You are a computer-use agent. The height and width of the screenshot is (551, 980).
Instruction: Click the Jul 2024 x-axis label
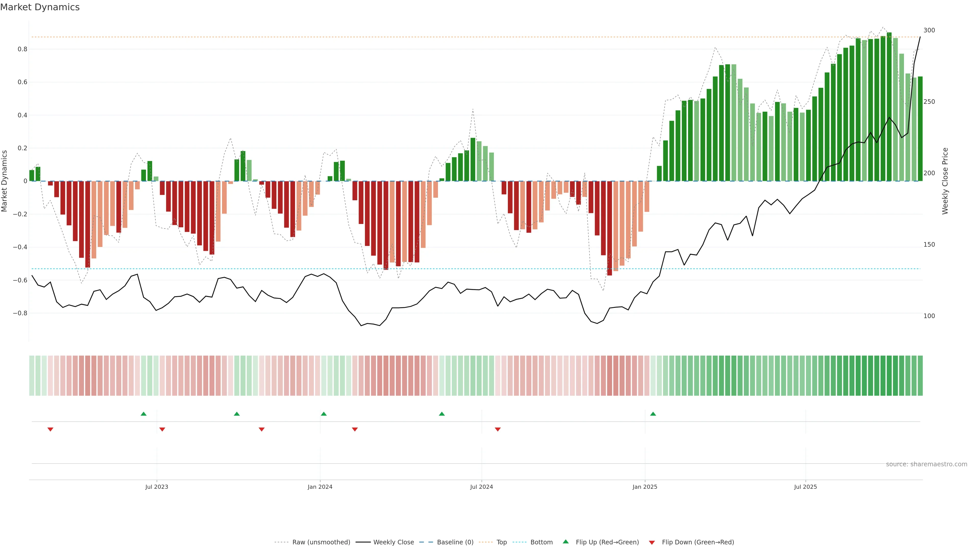pos(481,487)
